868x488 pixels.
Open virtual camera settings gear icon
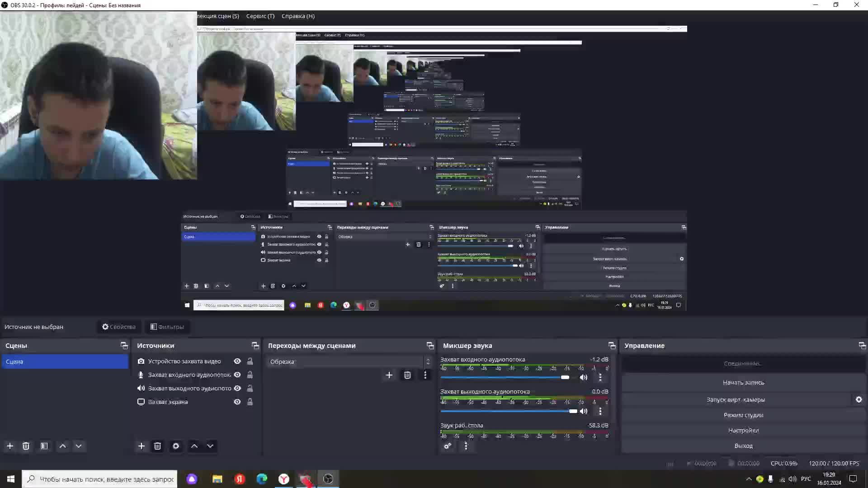(x=859, y=399)
